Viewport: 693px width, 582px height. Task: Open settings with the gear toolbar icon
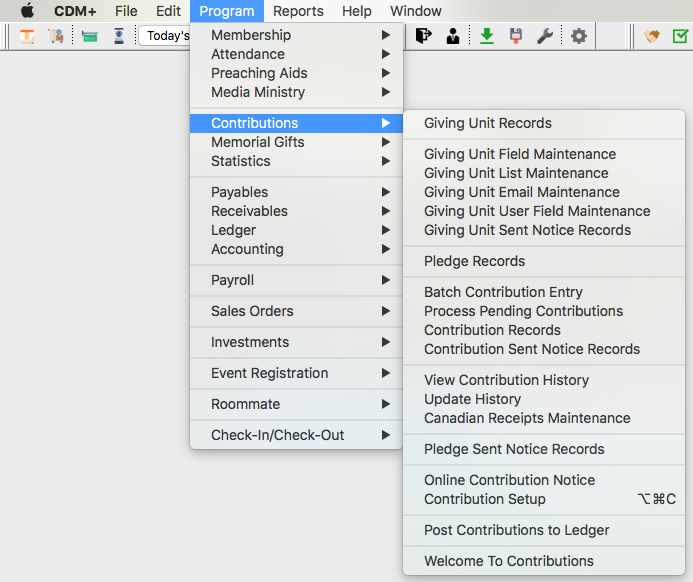578,36
